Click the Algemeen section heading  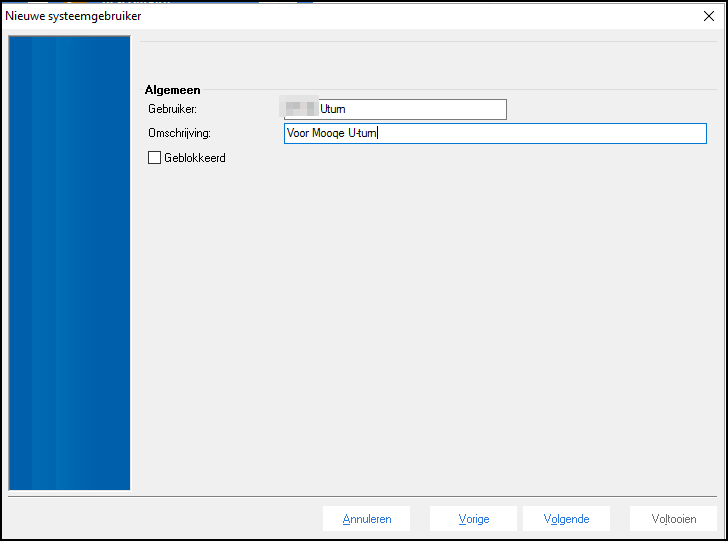tap(172, 90)
